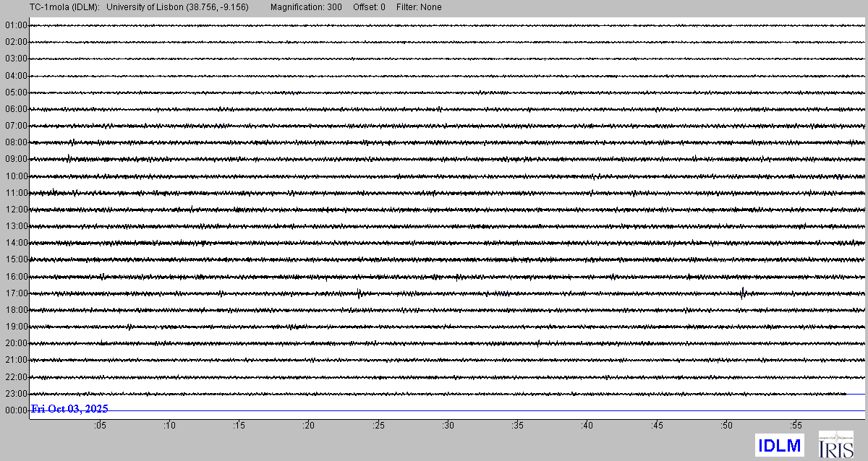This screenshot has height=461, width=868.
Task: Click the :45 minute axis marker
Action: [657, 426]
